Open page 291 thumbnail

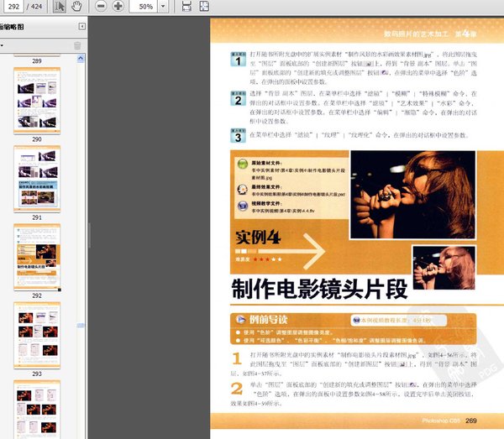pyautogui.click(x=36, y=180)
